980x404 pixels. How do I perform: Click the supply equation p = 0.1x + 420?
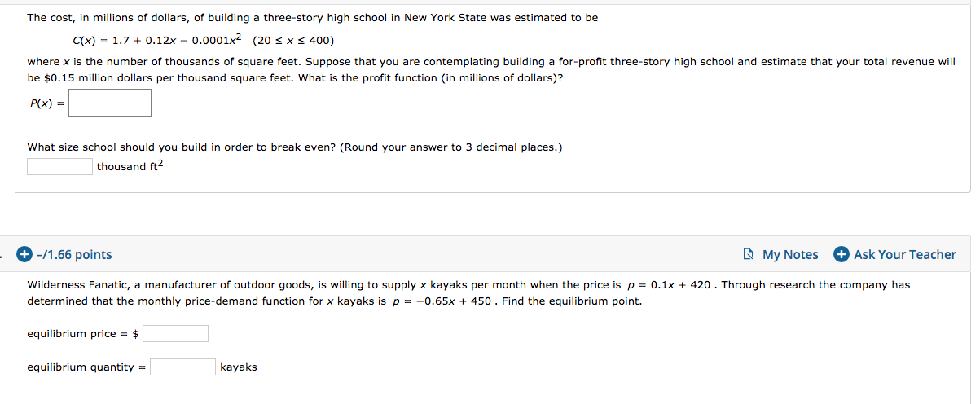(672, 285)
